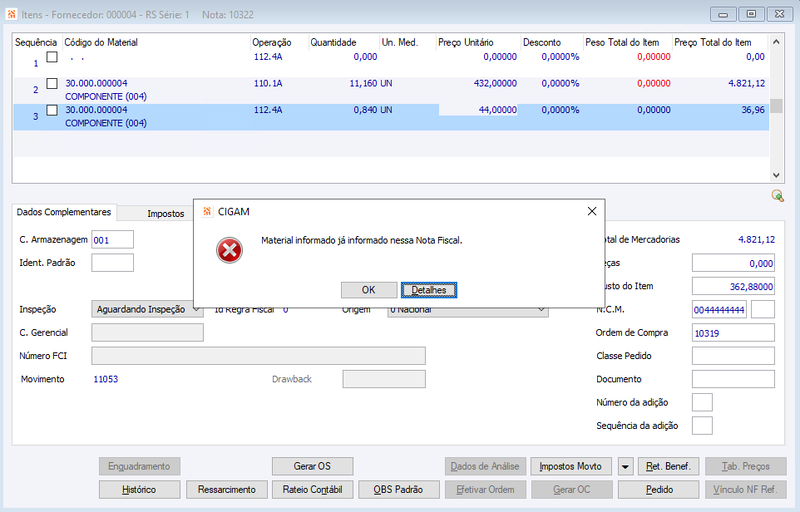Click the Documento input field

733,379
